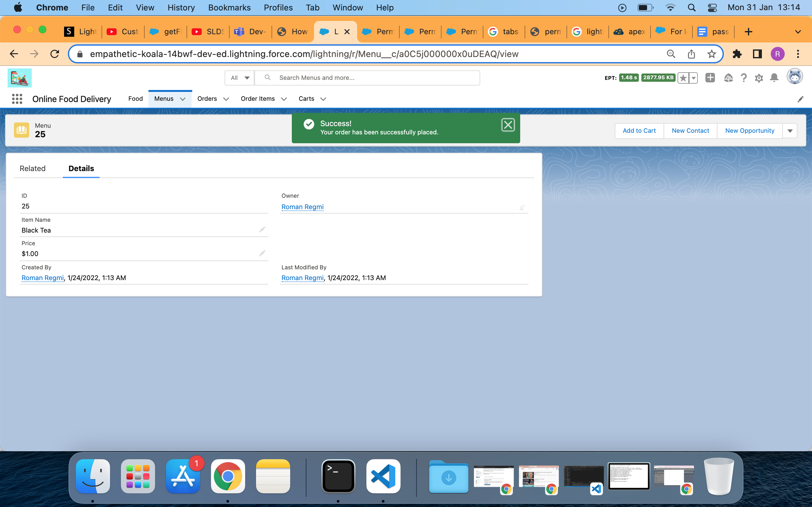Click the favorites star button
This screenshot has height=507, width=812.
(x=683, y=78)
